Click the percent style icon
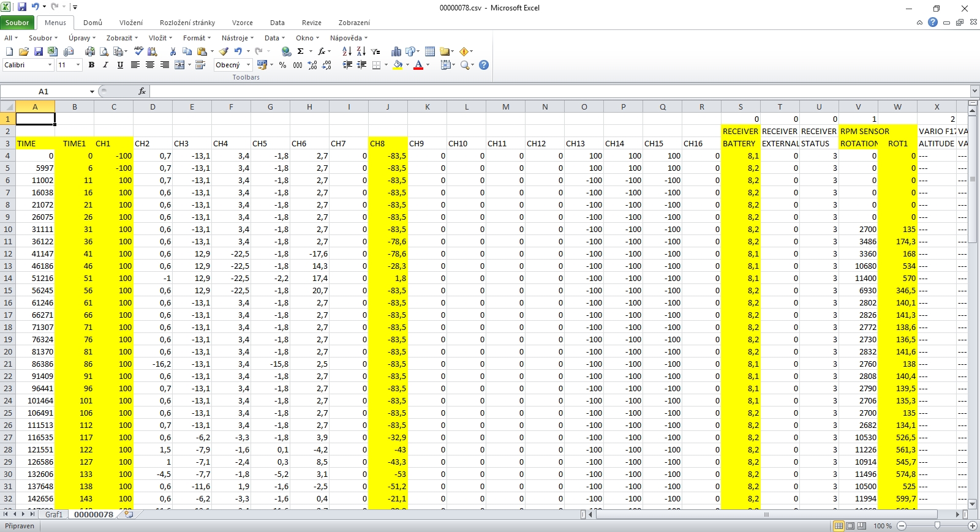This screenshot has width=980, height=532. click(x=282, y=65)
